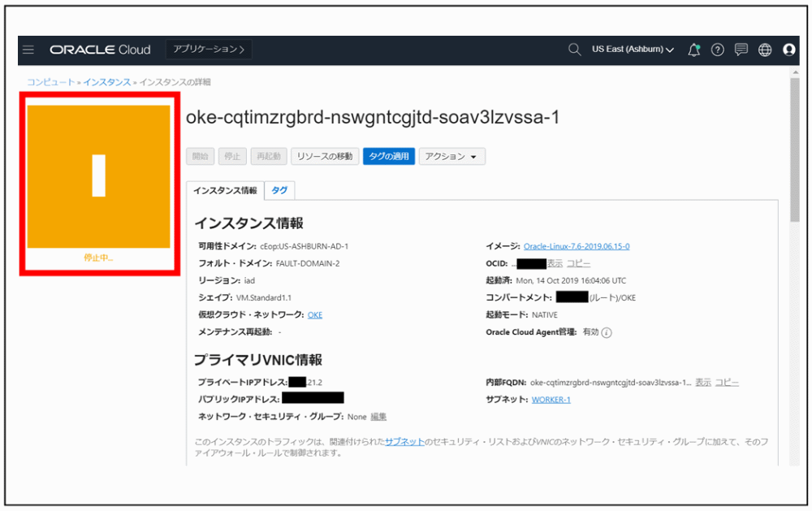Image resolution: width=812 pixels, height=511 pixels.
Task: Open the navigation hamburger menu
Action: (x=28, y=50)
